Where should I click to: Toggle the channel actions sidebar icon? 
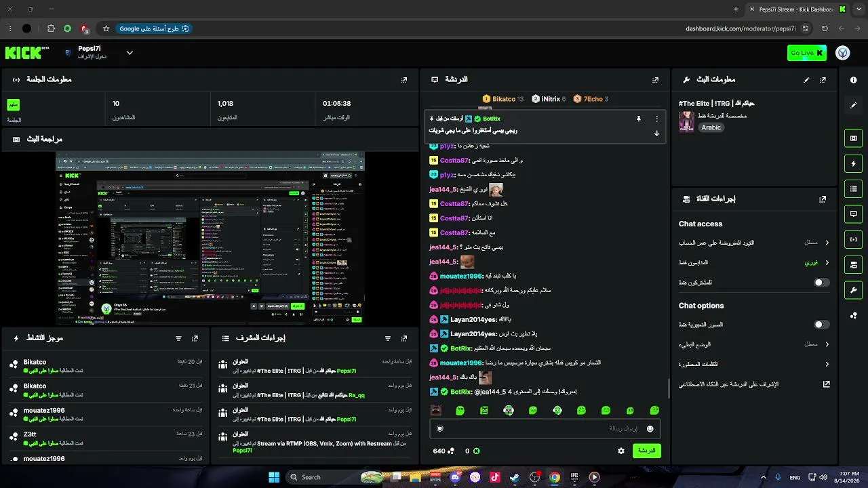(x=853, y=264)
